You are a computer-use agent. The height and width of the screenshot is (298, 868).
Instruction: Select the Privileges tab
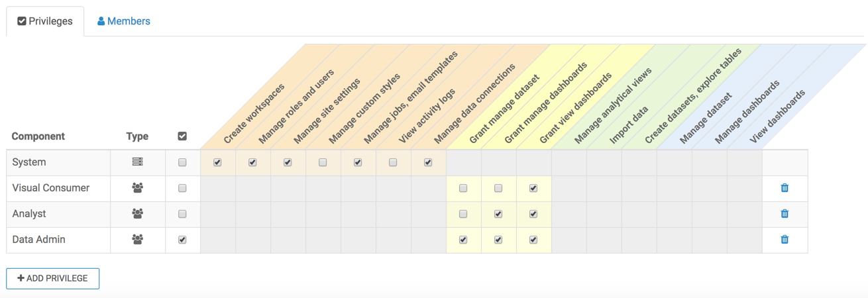point(45,21)
